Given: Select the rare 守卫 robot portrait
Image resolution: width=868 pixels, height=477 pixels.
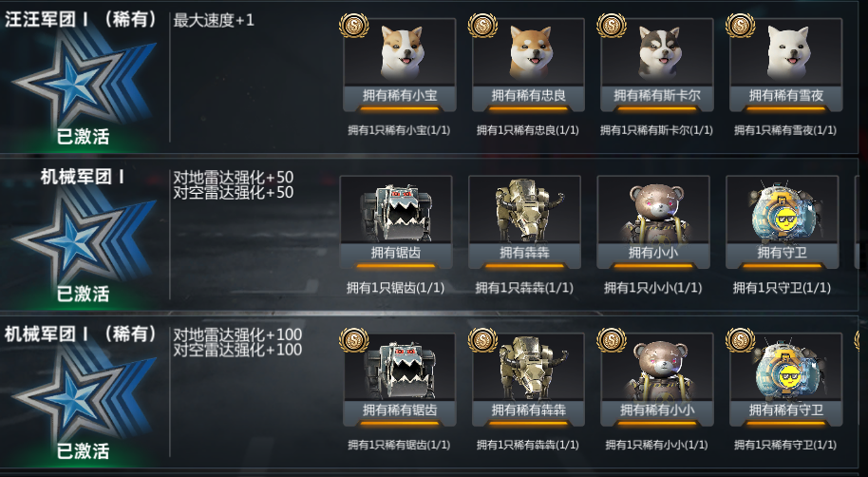Looking at the screenshot, I should 786,367.
